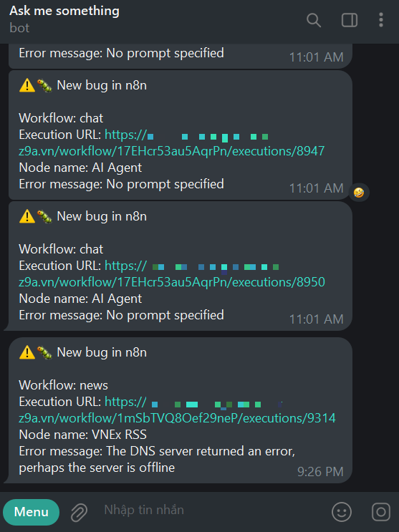This screenshot has width=399, height=532.
Task: Open the emoji picker smiley icon
Action: pos(341,512)
